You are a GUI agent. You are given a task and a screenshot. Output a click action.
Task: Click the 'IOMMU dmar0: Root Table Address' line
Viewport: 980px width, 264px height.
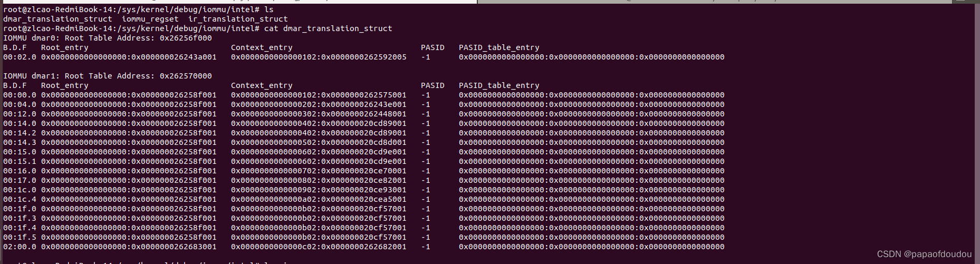[108, 38]
